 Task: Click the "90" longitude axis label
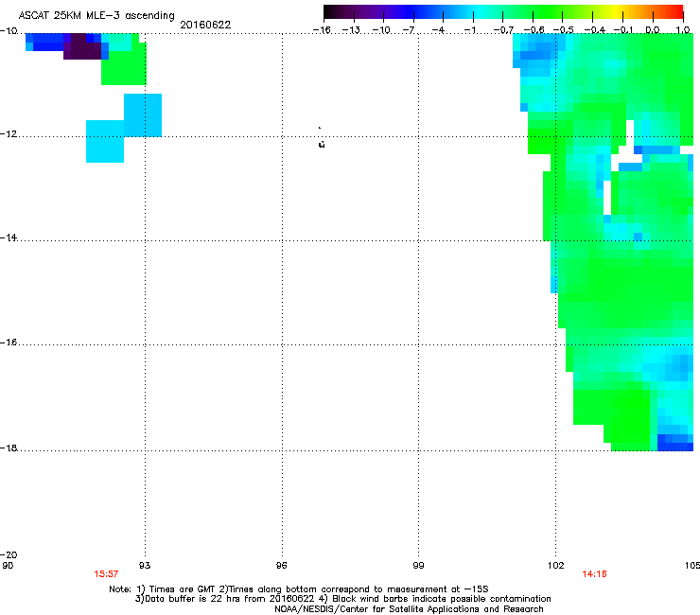(x=8, y=566)
